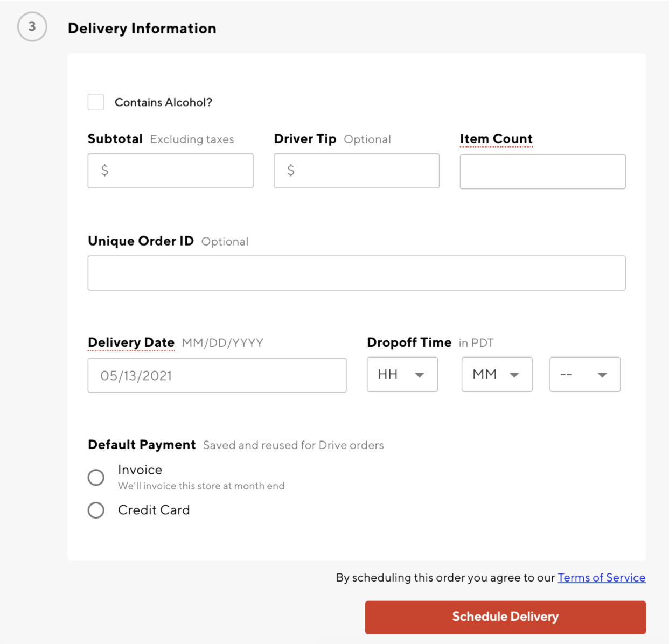This screenshot has width=669, height=644.
Task: Click the Default Payment section label
Action: [142, 445]
